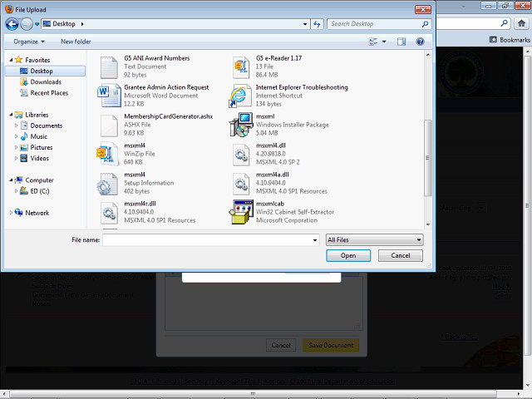Select the msxml4 Setup Information icon
This screenshot has height=399, width=532.
[x=108, y=184]
